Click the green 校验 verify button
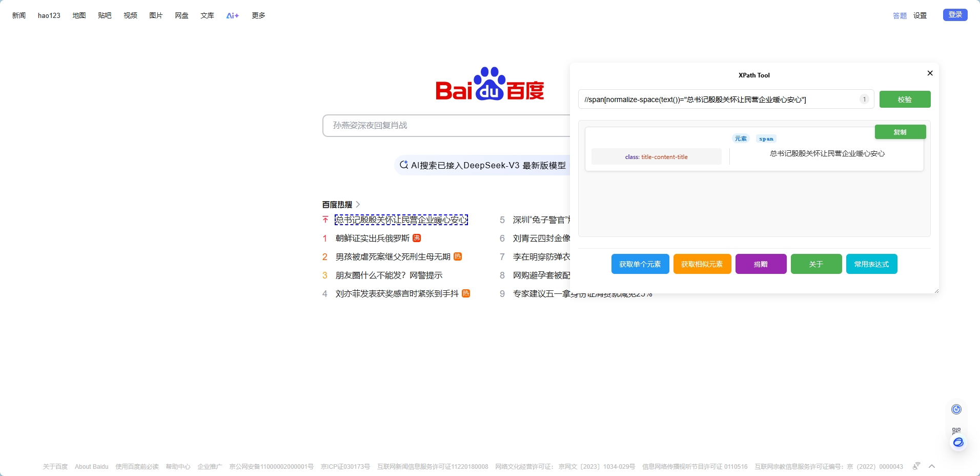 [905, 100]
